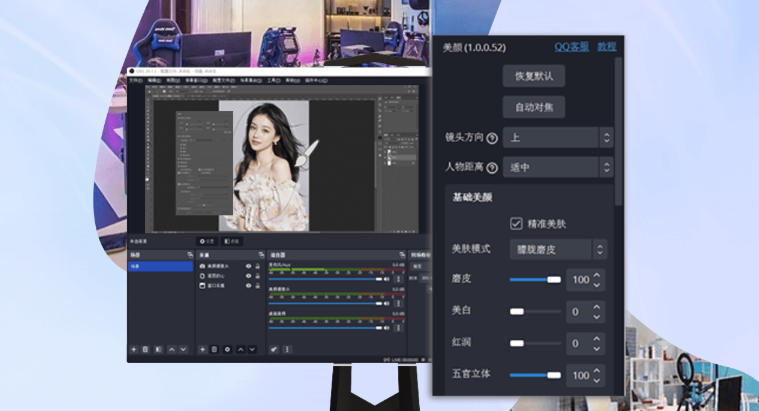Open OBS Edit menu
Image resolution: width=759 pixels, height=411 pixels.
coord(154,80)
